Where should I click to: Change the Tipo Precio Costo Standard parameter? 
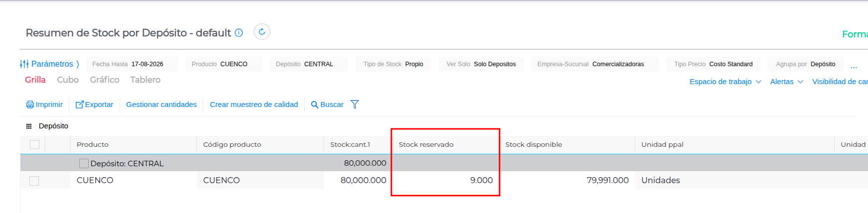[x=713, y=64]
